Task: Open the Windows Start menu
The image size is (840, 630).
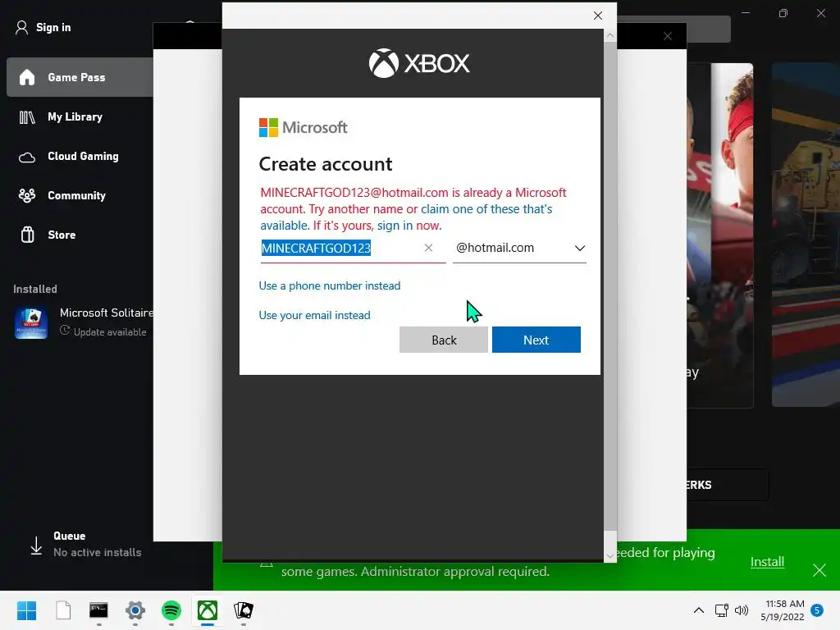Action: (27, 610)
